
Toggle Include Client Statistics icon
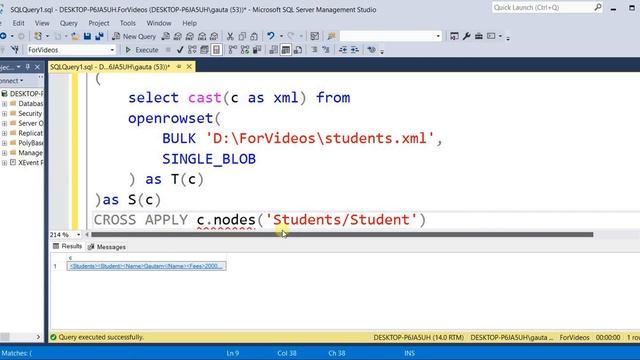257,50
